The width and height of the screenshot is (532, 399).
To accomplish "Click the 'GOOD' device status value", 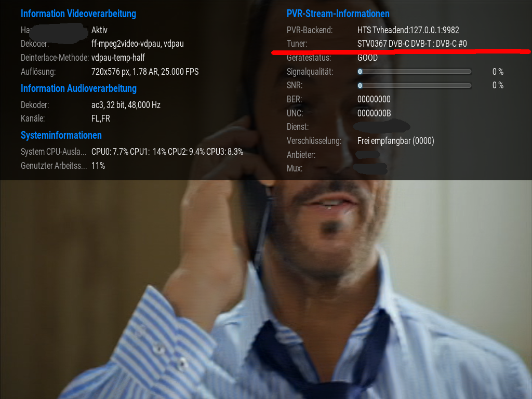I will (x=367, y=58).
